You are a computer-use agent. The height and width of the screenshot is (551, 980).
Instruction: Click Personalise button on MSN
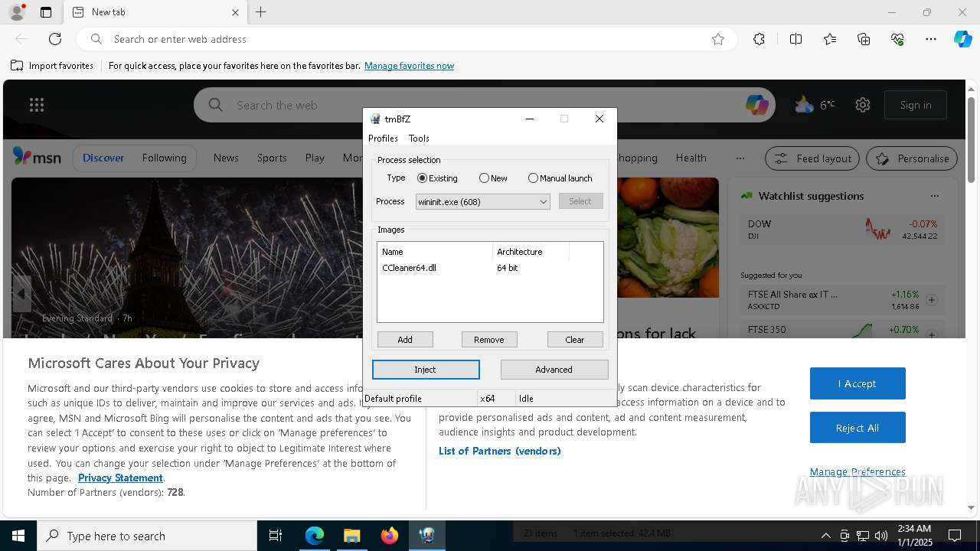(912, 158)
